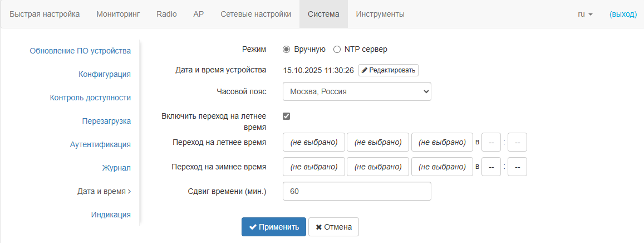Open first summer time transition selector

(x=314, y=142)
